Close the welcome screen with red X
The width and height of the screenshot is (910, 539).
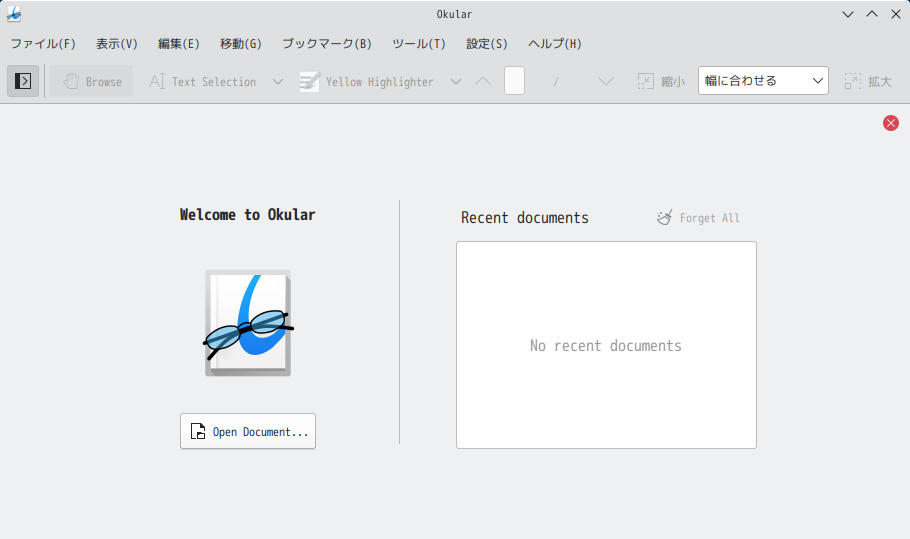[x=891, y=123]
